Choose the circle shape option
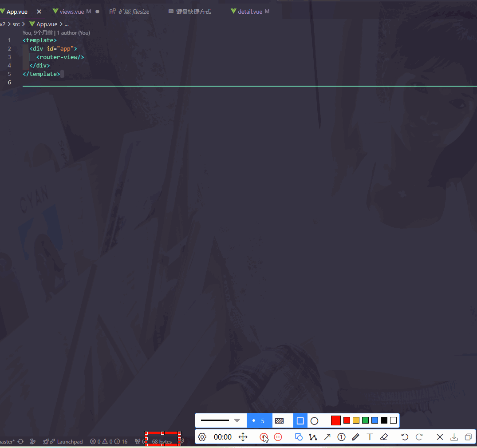Viewport: 477px width, 448px height. [314, 420]
